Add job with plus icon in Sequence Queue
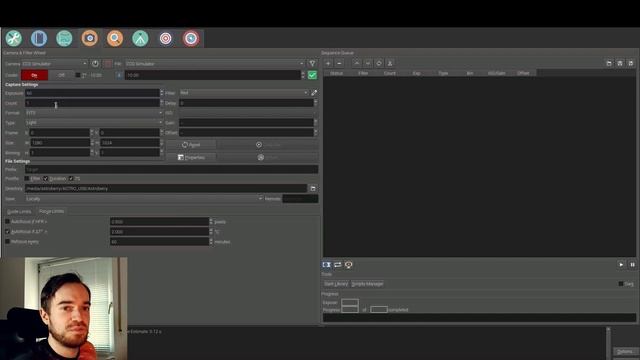Image resolution: width=640 pixels, height=360 pixels. pos(328,63)
